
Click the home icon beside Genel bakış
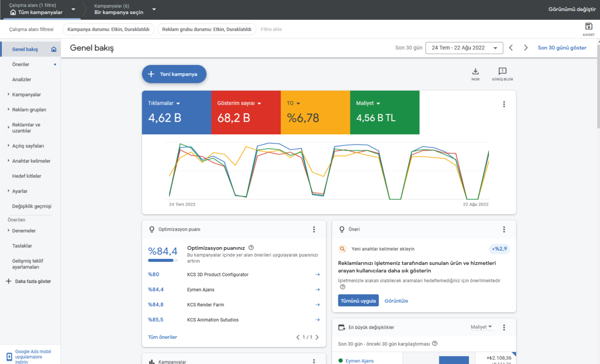[x=54, y=49]
